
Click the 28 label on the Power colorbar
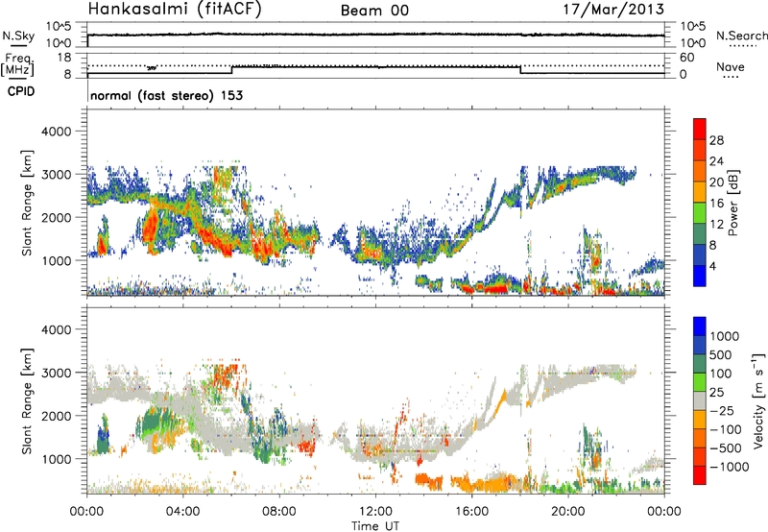[716, 140]
